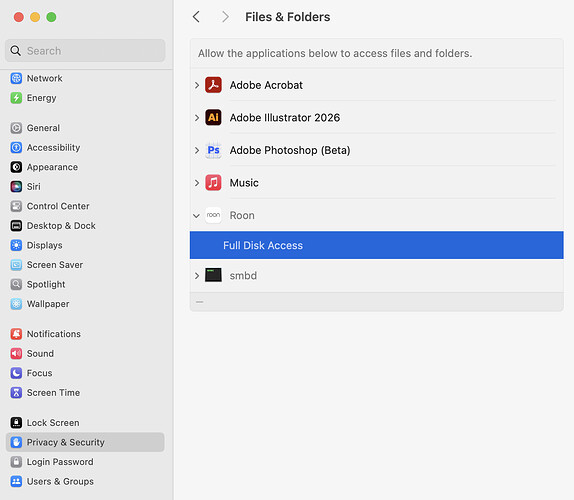The image size is (574, 500).
Task: Click the green Energy icon
Action: click(16, 98)
